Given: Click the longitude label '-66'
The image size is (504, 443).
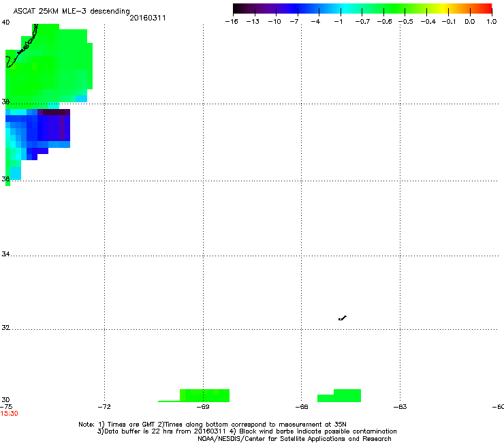Looking at the screenshot, I should coord(302,407).
